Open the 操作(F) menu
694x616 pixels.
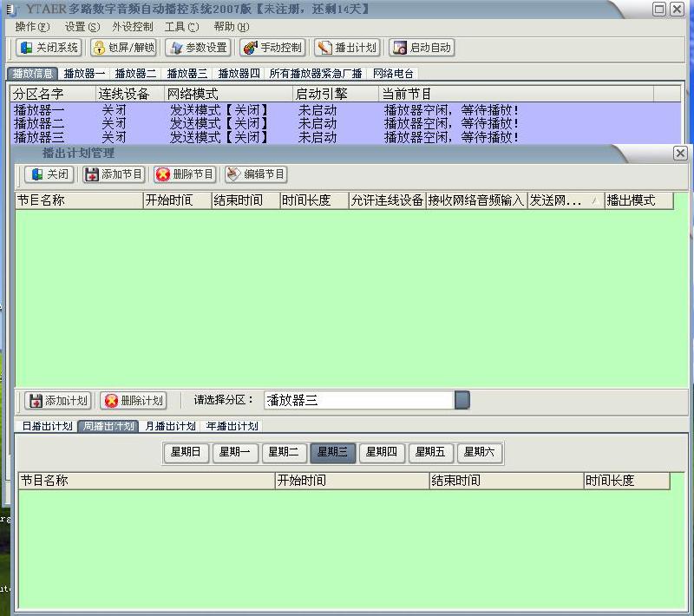pos(32,27)
